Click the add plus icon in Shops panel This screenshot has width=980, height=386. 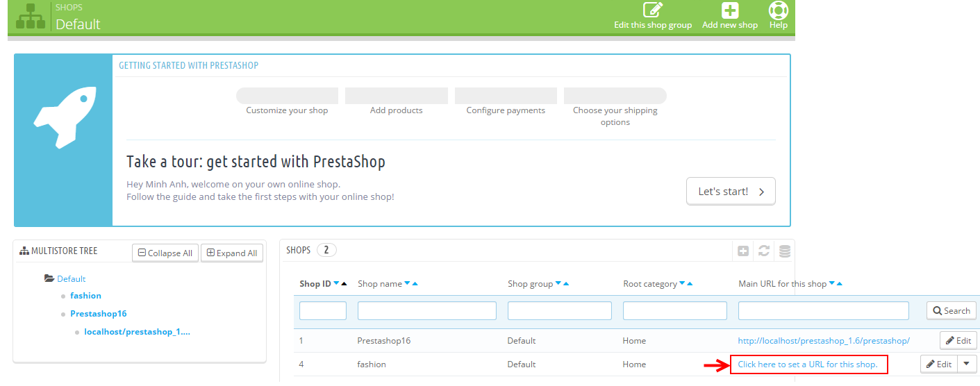(x=743, y=251)
